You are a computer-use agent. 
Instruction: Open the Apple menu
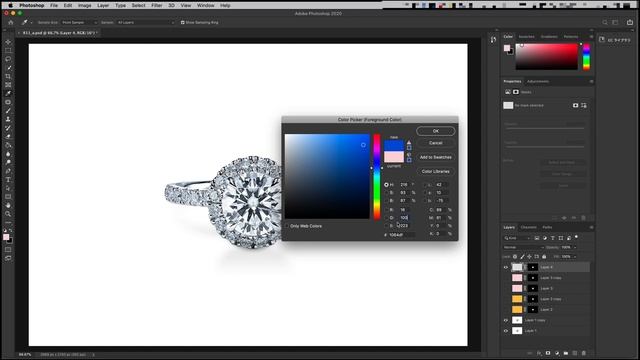[x=11, y=6]
